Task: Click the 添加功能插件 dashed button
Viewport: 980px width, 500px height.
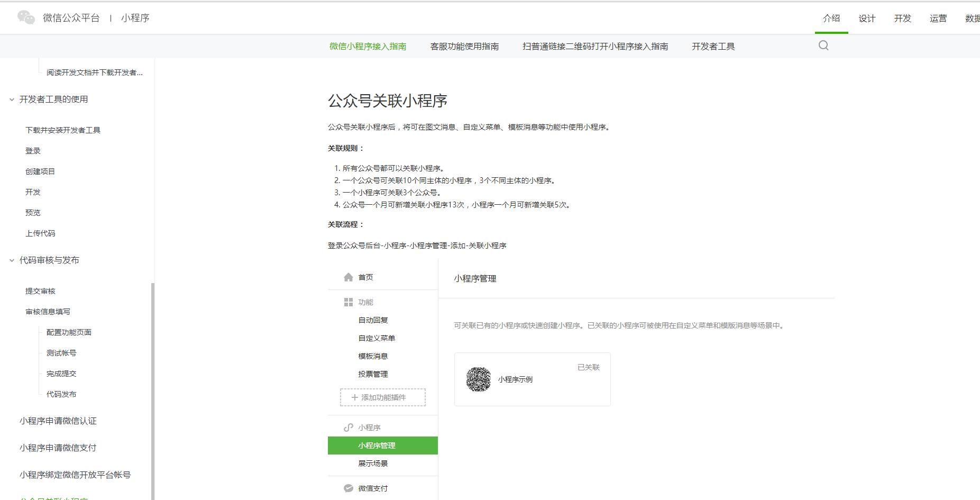Action: click(x=383, y=397)
